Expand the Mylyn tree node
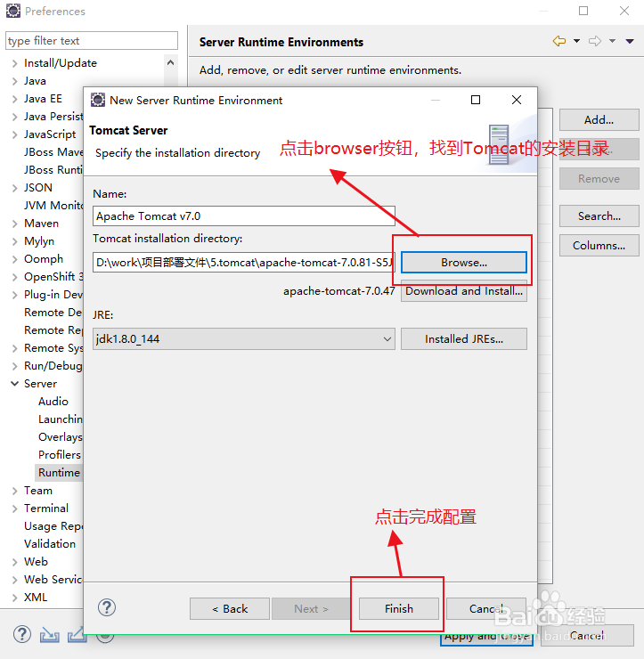Viewport: 644px width, 659px height. (15, 241)
